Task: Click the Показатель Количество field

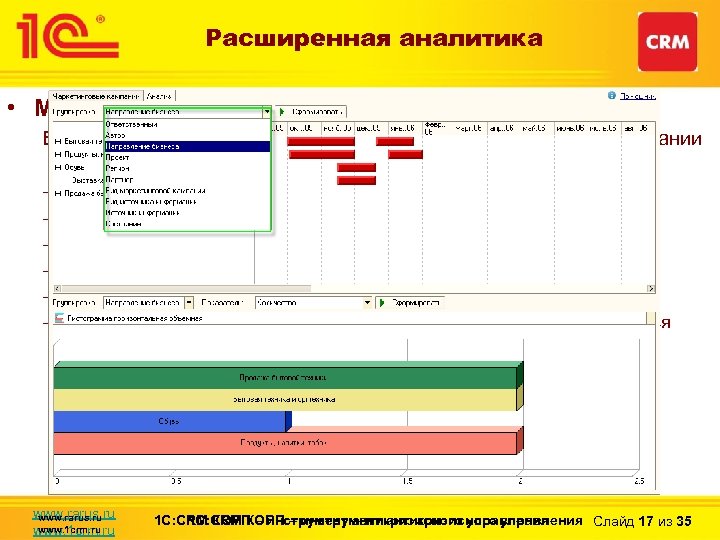Action: [309, 303]
